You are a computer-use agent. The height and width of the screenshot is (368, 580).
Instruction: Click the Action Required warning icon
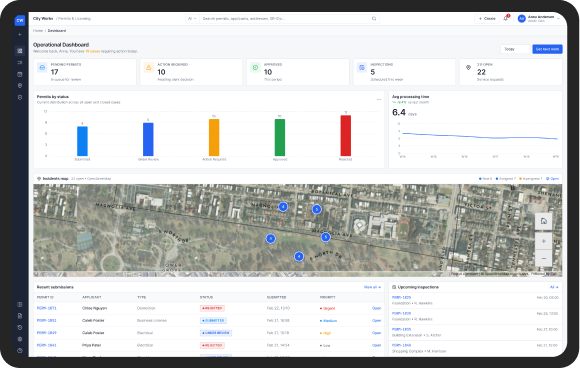[149, 68]
